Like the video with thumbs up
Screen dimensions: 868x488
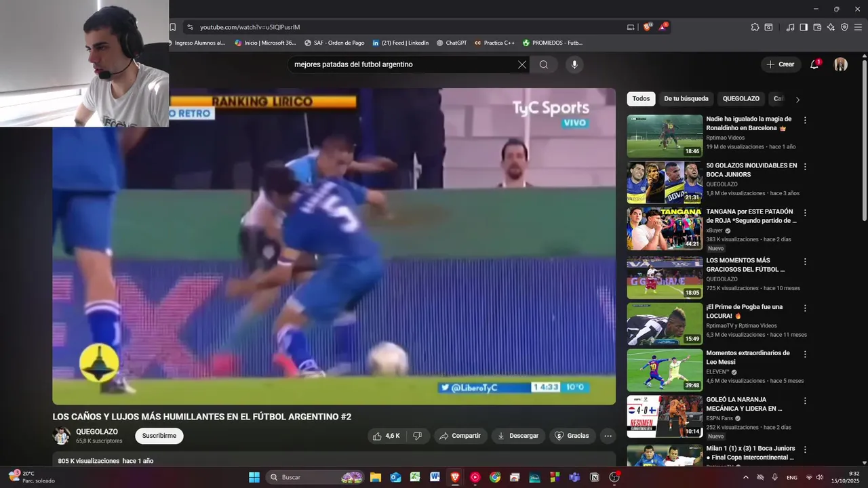pos(387,436)
